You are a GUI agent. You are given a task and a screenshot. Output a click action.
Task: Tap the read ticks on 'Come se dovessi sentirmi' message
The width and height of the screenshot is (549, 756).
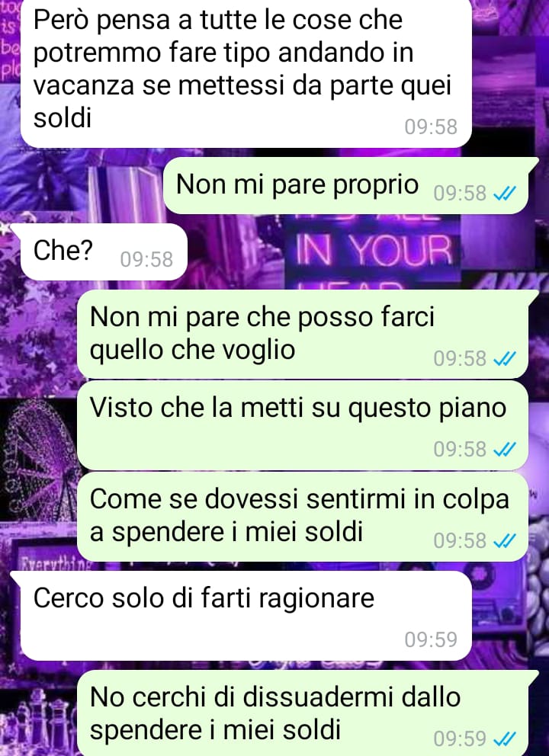[505, 541]
